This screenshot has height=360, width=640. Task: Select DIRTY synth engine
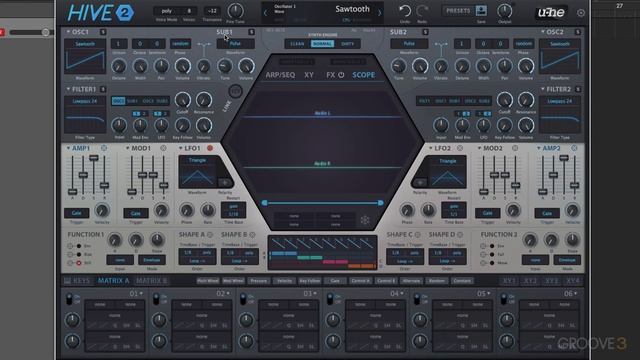click(x=347, y=44)
